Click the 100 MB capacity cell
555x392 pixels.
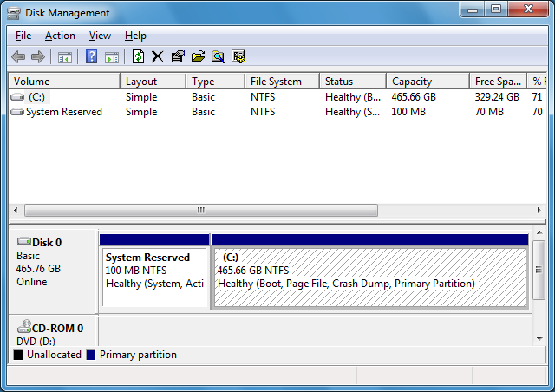tap(408, 112)
